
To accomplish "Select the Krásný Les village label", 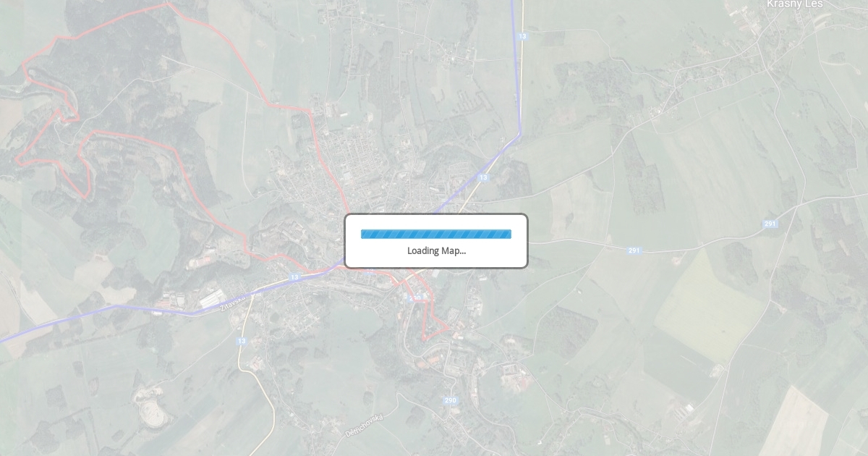I will [794, 4].
